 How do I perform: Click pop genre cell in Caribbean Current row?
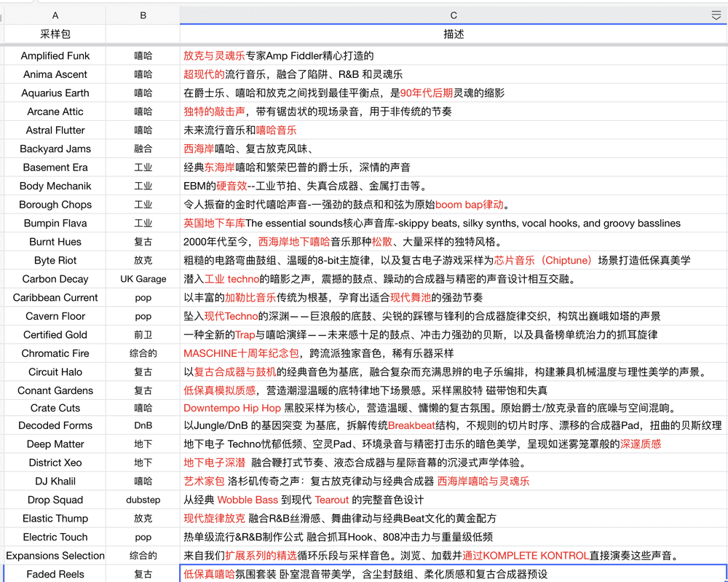(x=143, y=297)
